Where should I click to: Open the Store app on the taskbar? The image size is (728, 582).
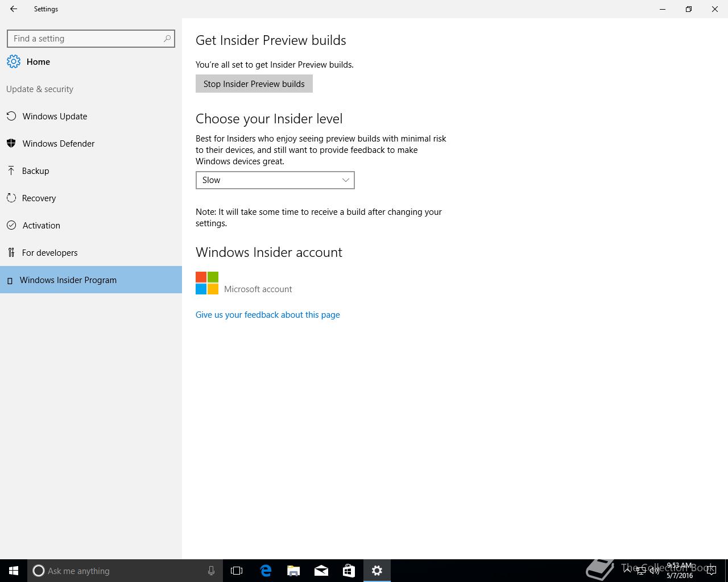pos(349,571)
